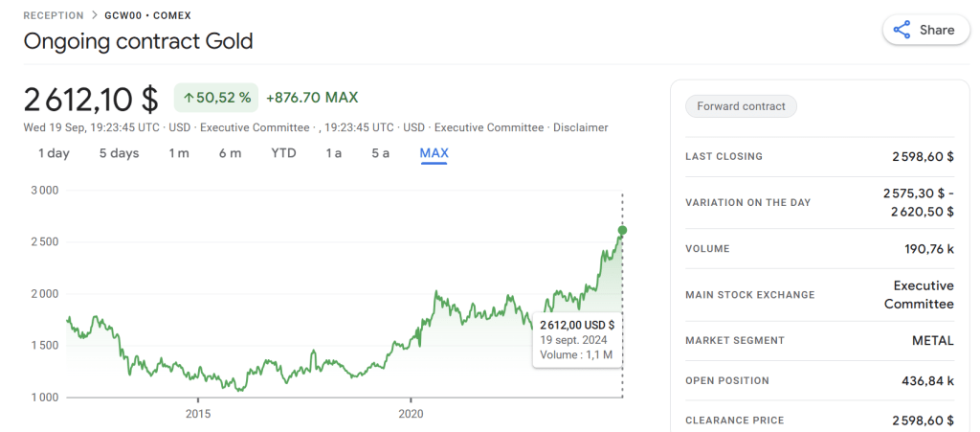980x432 pixels.
Task: Show the 1 m chart range
Action: (179, 153)
